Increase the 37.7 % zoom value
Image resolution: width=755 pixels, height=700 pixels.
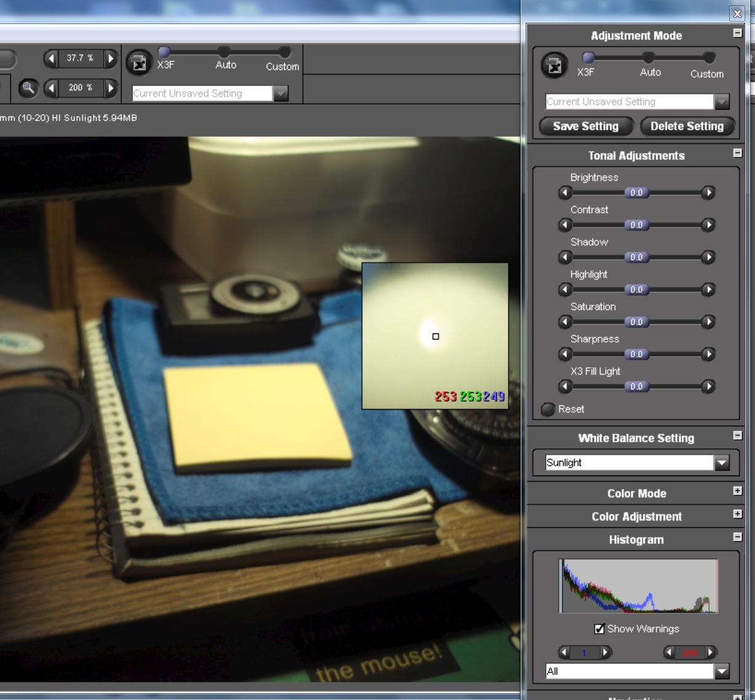[111, 58]
